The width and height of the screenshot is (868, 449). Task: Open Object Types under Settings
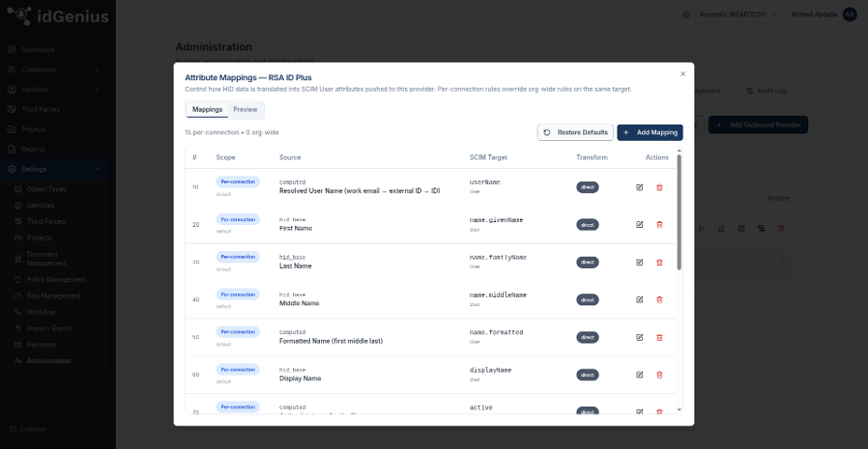click(47, 189)
